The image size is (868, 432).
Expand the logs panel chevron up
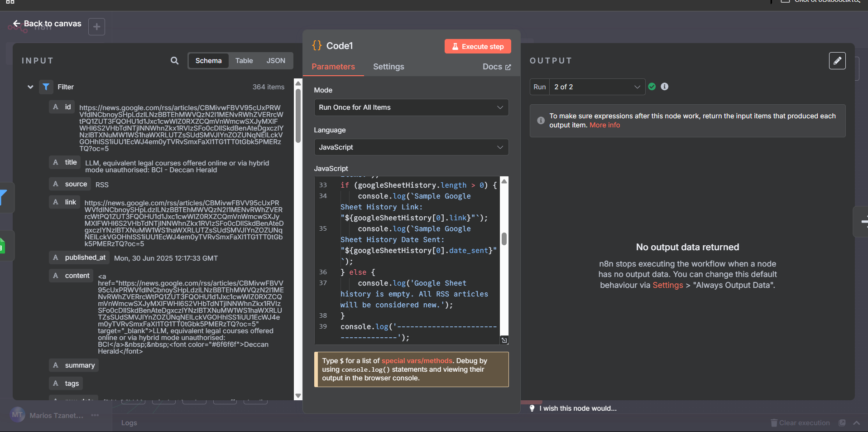coord(856,423)
